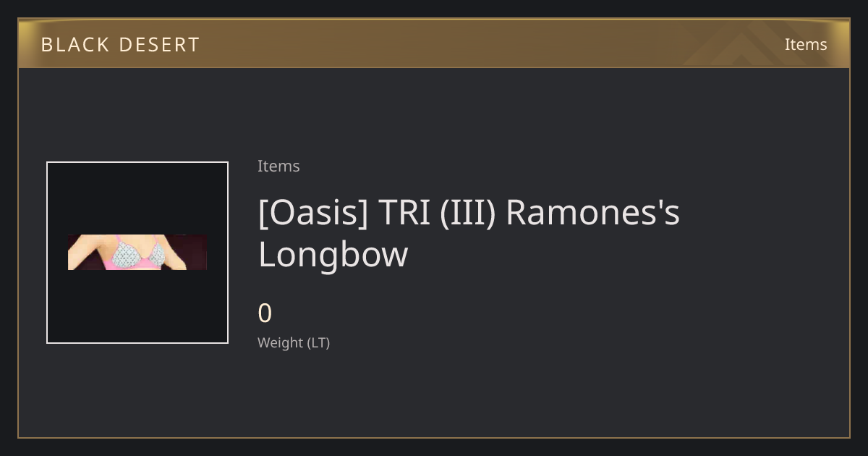
Task: Click the empty black area below the item picture
Action: coord(137,306)
